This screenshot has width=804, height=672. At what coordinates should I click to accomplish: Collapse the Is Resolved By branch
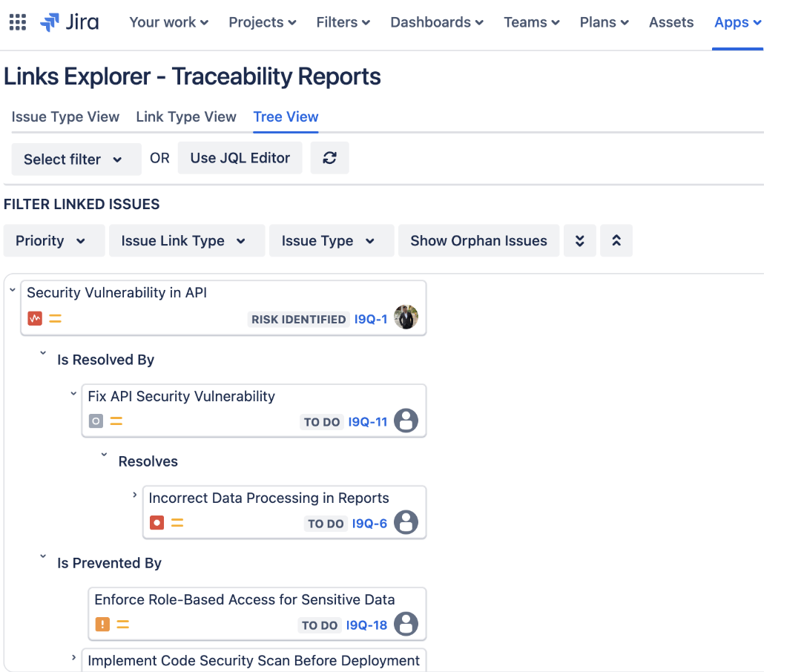pyautogui.click(x=42, y=354)
